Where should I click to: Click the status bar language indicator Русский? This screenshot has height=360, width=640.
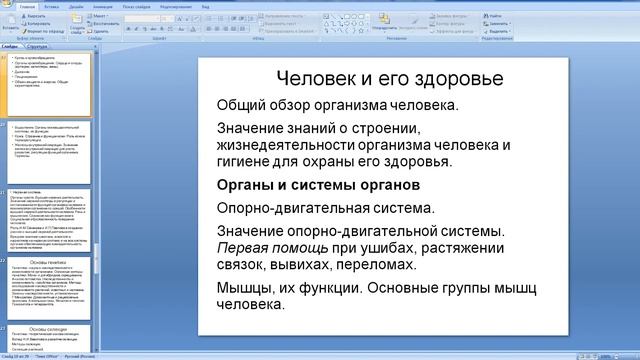pos(80,357)
